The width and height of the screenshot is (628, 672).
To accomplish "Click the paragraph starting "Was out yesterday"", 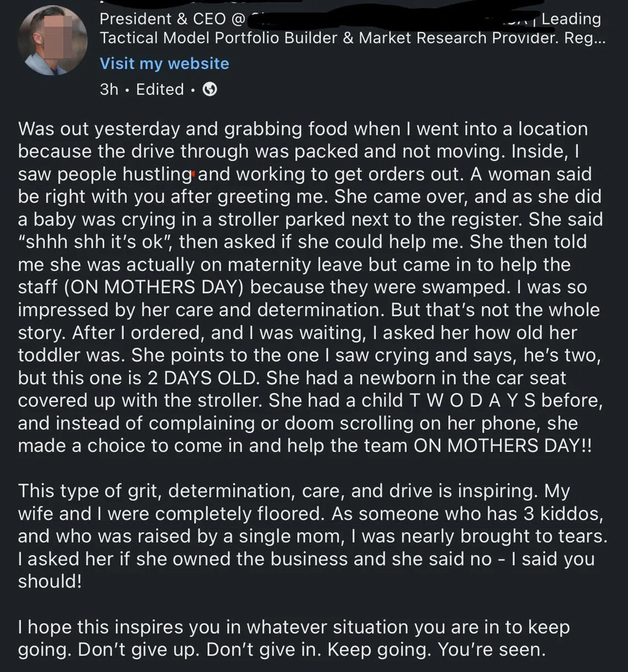I will click(308, 286).
